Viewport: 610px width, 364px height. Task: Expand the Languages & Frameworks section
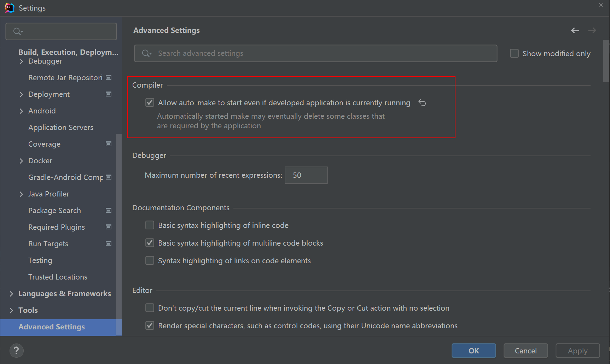click(11, 294)
